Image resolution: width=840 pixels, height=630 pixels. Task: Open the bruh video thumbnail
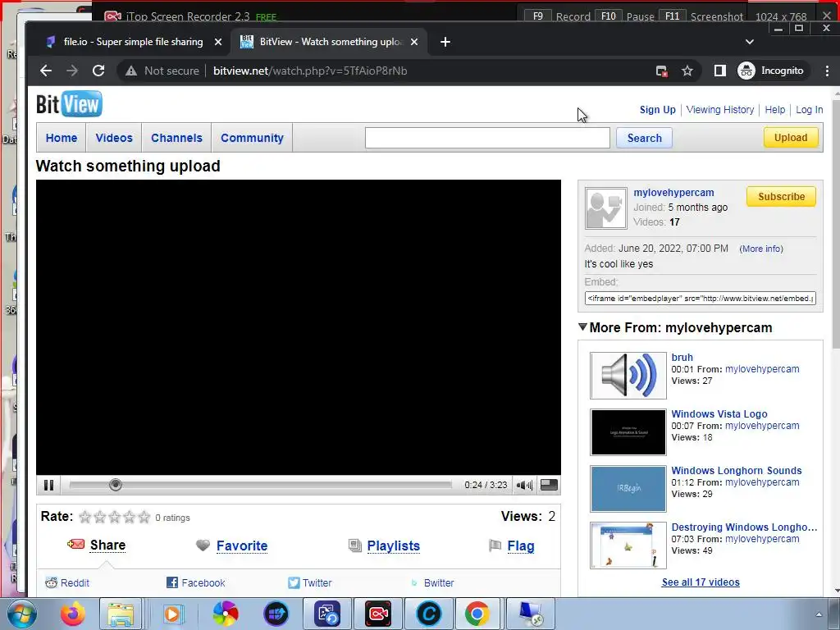[628, 375]
